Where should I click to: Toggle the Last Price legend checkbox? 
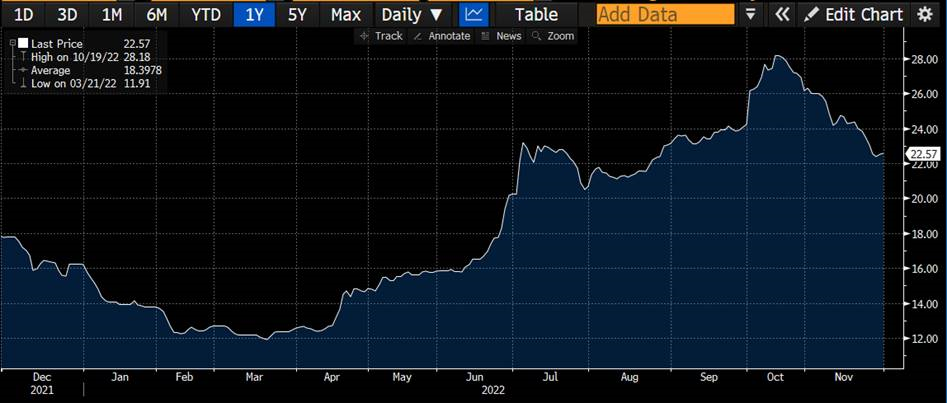click(x=22, y=45)
